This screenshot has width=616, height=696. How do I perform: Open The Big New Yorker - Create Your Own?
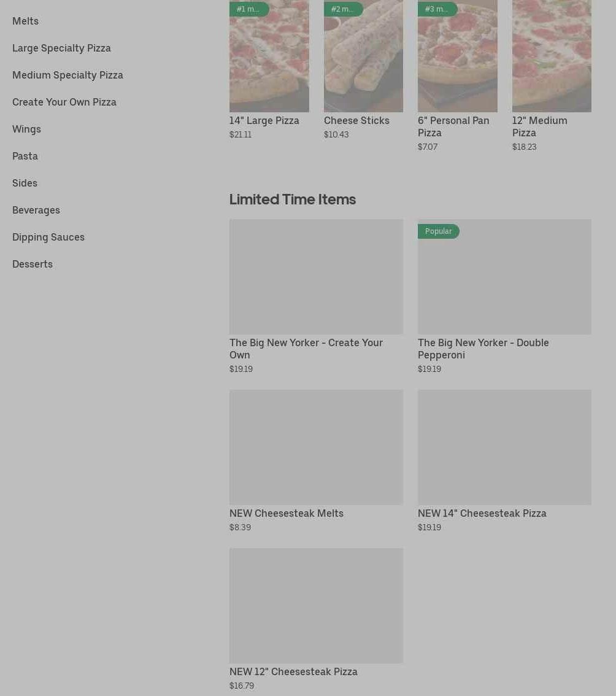point(316,296)
